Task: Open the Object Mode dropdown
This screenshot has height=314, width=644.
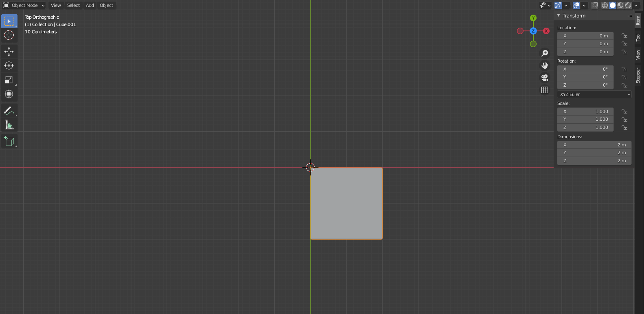Action: point(24,5)
